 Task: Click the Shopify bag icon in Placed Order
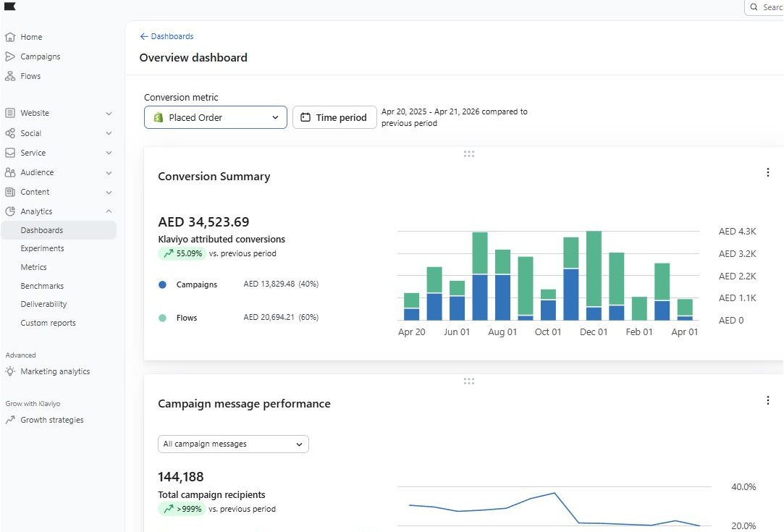pos(159,117)
